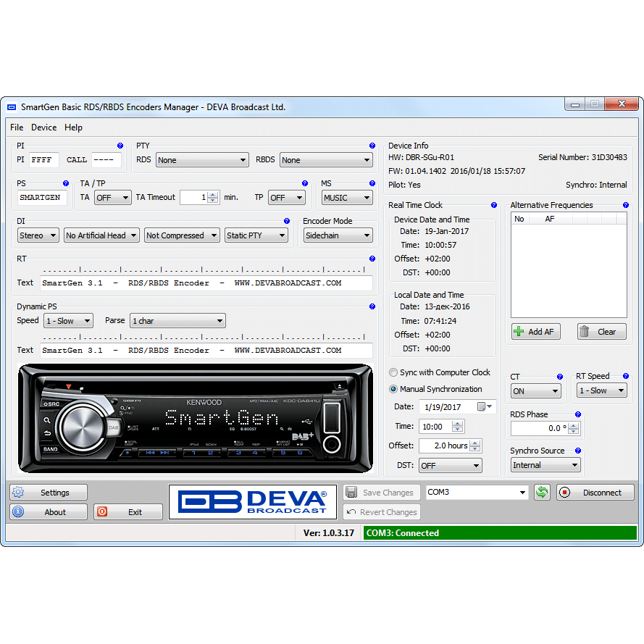
Task: Click the Settings button
Action: [49, 492]
